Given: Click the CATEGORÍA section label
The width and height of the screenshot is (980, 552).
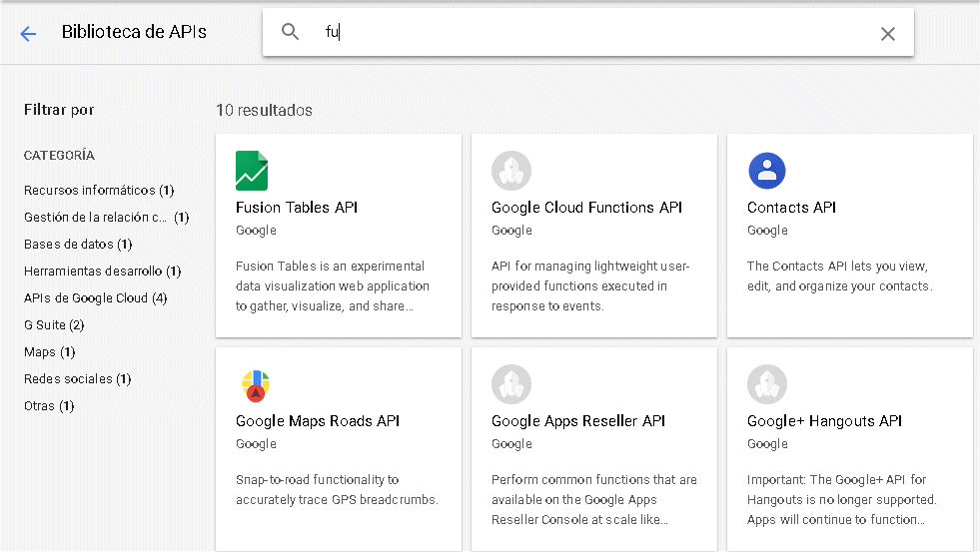Looking at the screenshot, I should pos(59,156).
